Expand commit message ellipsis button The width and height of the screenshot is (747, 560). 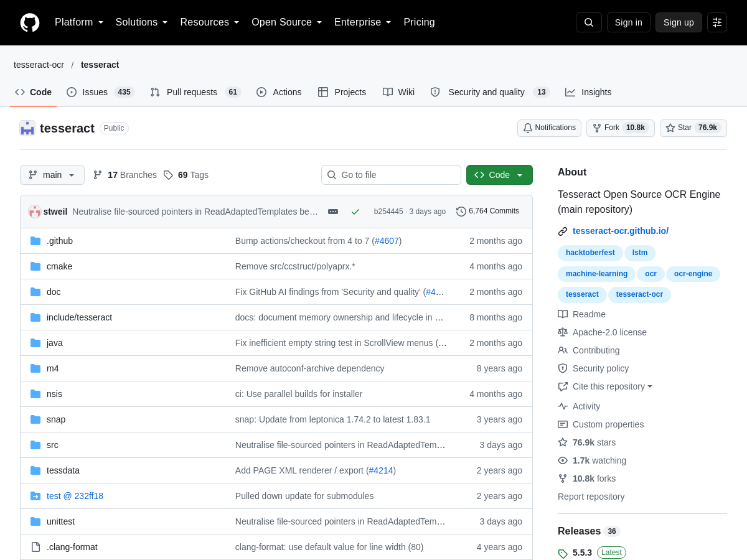[x=333, y=212]
